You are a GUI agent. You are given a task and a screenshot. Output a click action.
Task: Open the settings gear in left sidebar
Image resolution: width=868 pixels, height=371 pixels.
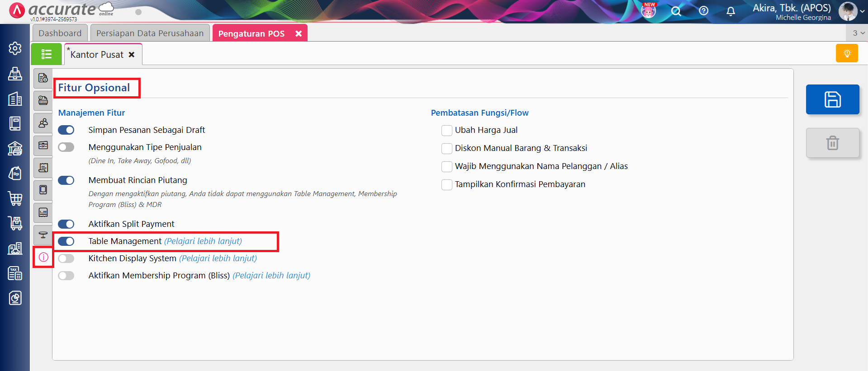click(15, 48)
